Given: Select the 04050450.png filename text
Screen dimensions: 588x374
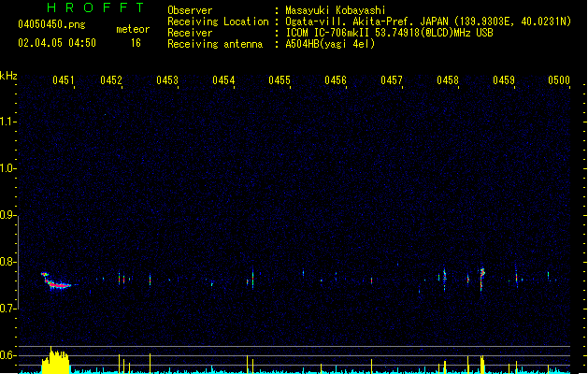Looking at the screenshot, I should click(51, 24).
